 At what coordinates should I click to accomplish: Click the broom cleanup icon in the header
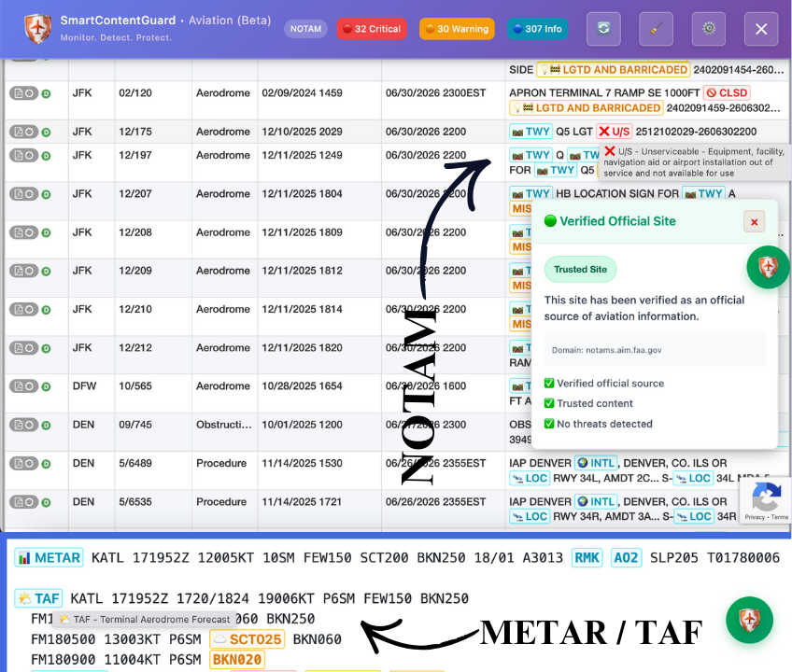pos(656,29)
